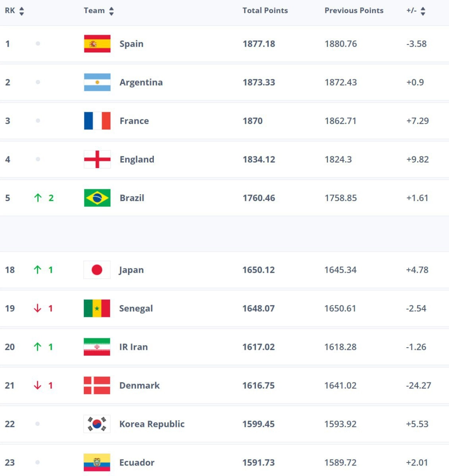The image size is (449, 476).
Task: Sort by +/- column arrows
Action: tap(423, 11)
